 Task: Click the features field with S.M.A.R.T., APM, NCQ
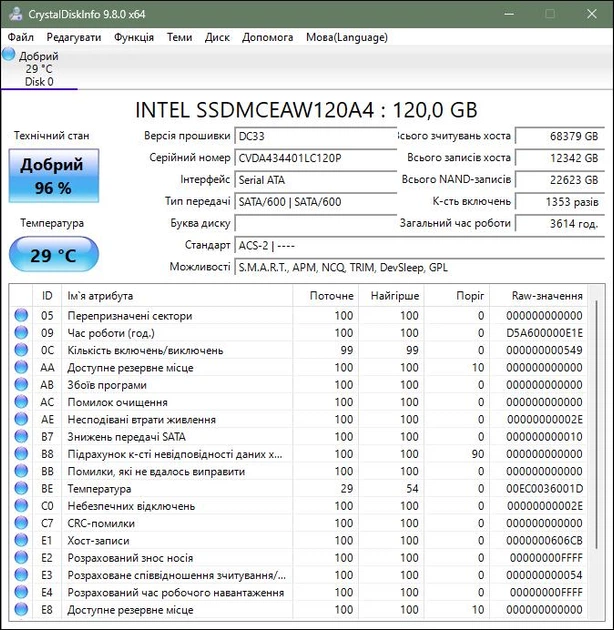420,267
